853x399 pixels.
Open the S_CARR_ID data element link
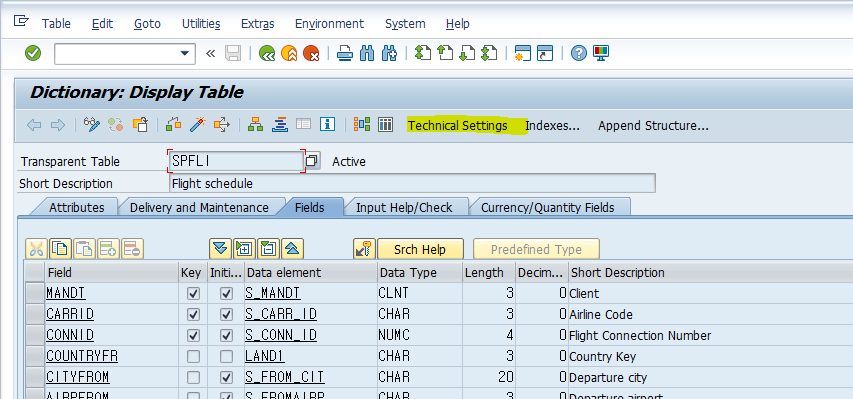(281, 315)
